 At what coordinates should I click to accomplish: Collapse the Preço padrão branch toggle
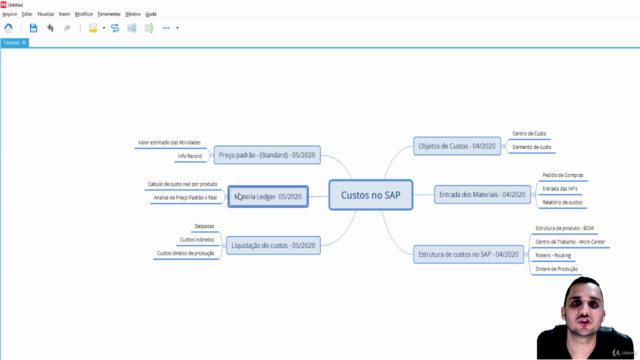pyautogui.click(x=211, y=155)
